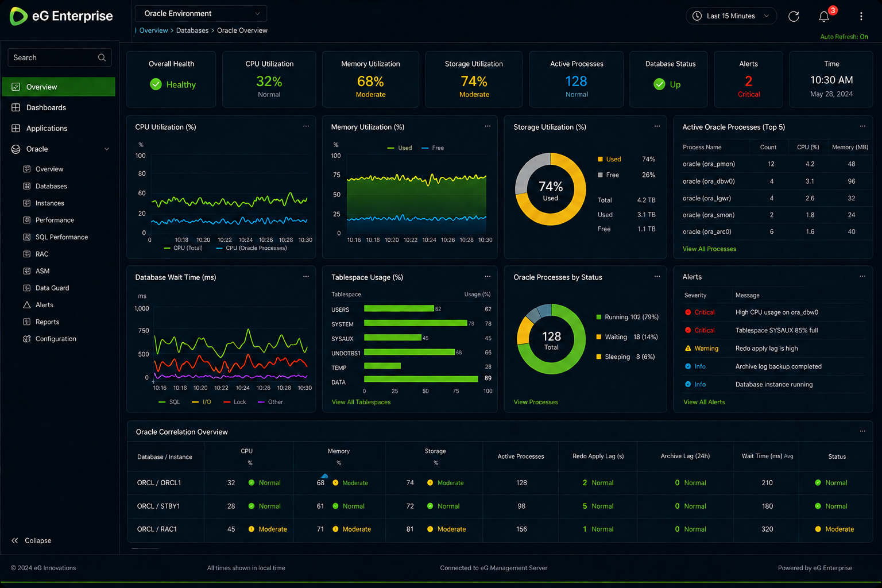Click the SQL Performance submenu icon
Image resolution: width=882 pixels, height=588 pixels.
point(26,237)
